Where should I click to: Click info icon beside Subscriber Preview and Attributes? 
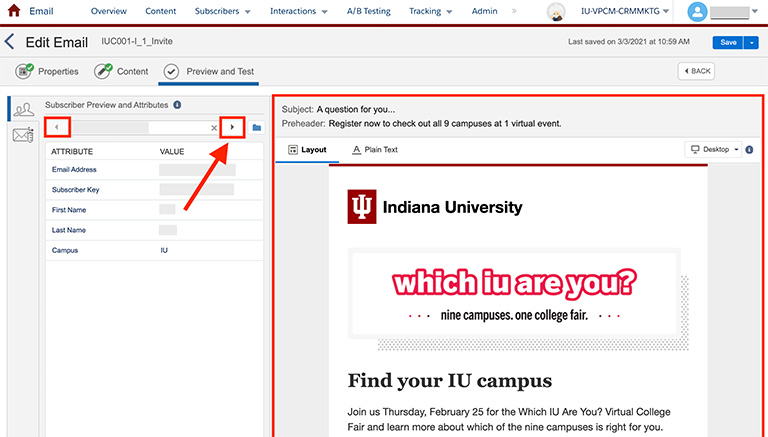[177, 104]
